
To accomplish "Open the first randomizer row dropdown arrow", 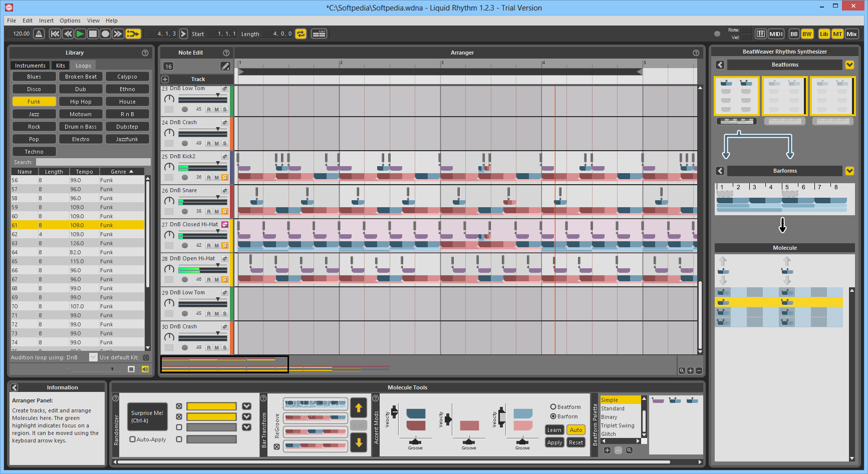I will [x=246, y=406].
